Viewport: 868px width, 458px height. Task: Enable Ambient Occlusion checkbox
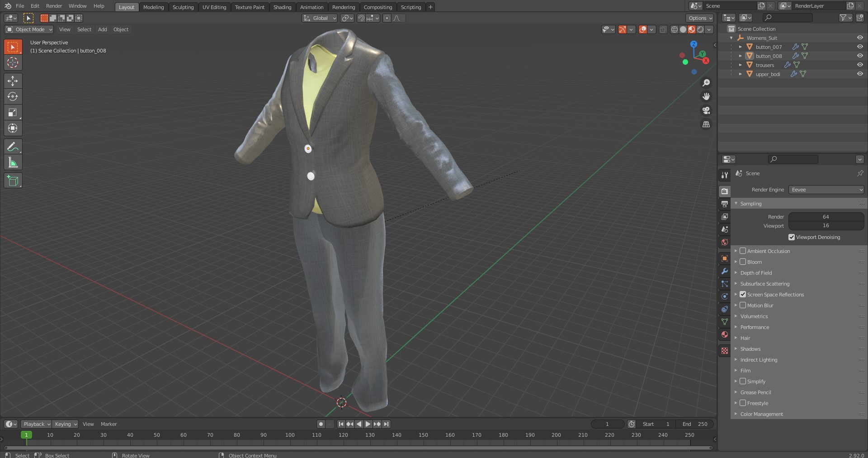(x=743, y=251)
